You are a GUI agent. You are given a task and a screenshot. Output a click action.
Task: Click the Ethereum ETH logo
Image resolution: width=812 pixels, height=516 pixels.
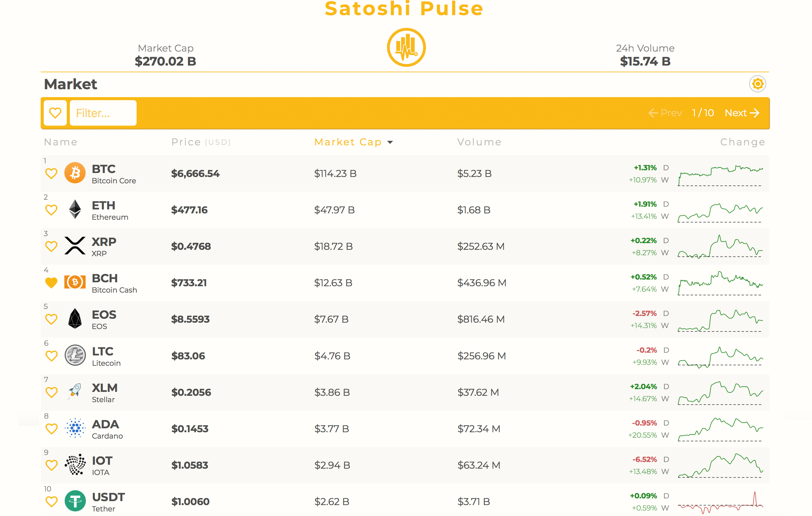point(75,209)
